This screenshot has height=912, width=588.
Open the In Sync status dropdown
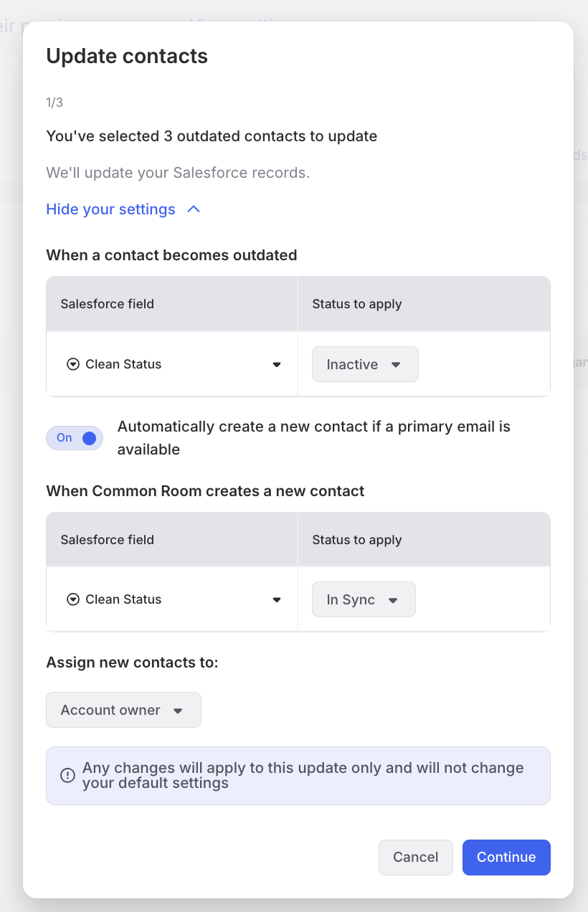point(364,599)
